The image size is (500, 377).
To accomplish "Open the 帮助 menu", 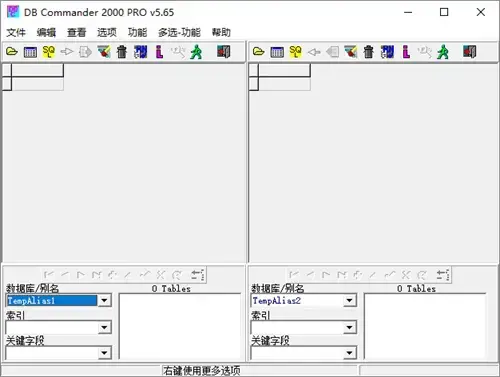I will click(x=221, y=32).
